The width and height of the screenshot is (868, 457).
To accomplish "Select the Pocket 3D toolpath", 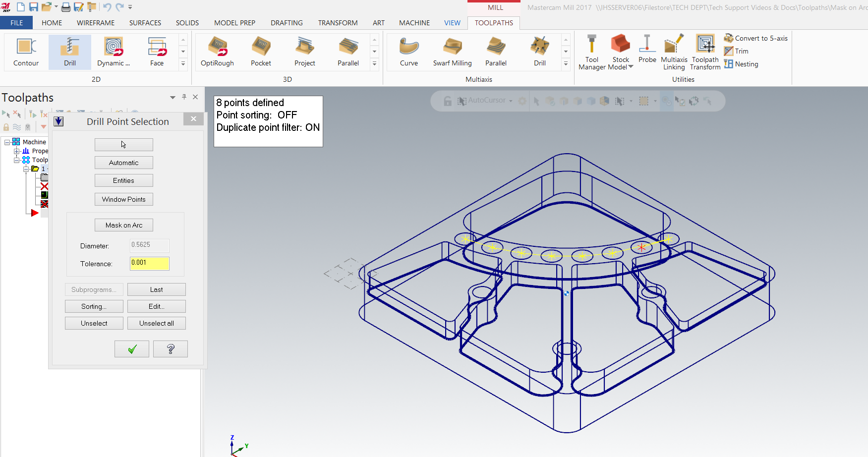I will (261, 52).
